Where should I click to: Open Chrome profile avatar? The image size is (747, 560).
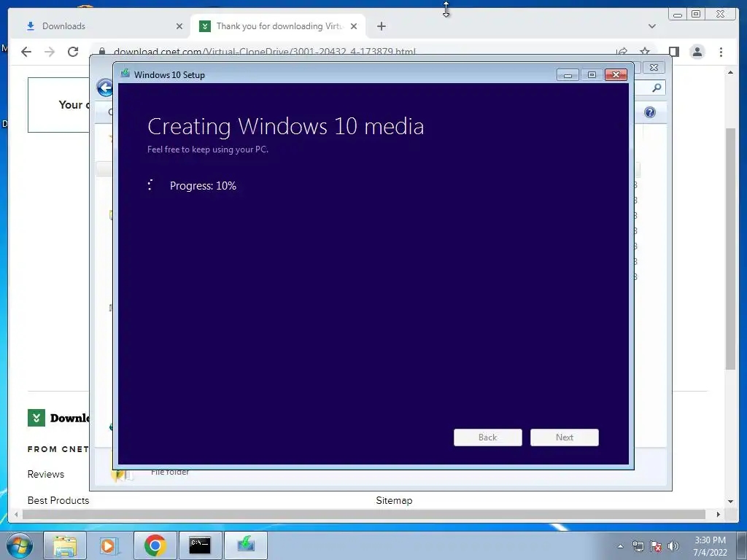click(x=697, y=52)
